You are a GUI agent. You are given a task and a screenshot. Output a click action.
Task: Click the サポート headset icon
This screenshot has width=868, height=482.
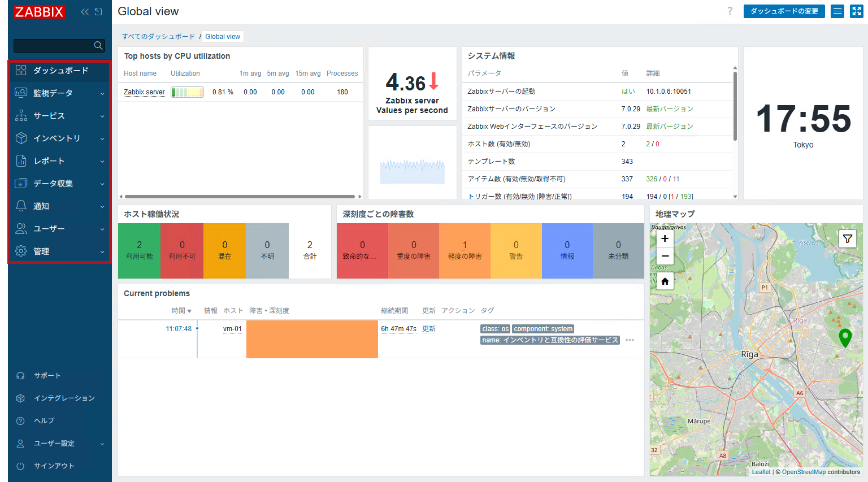(x=20, y=376)
